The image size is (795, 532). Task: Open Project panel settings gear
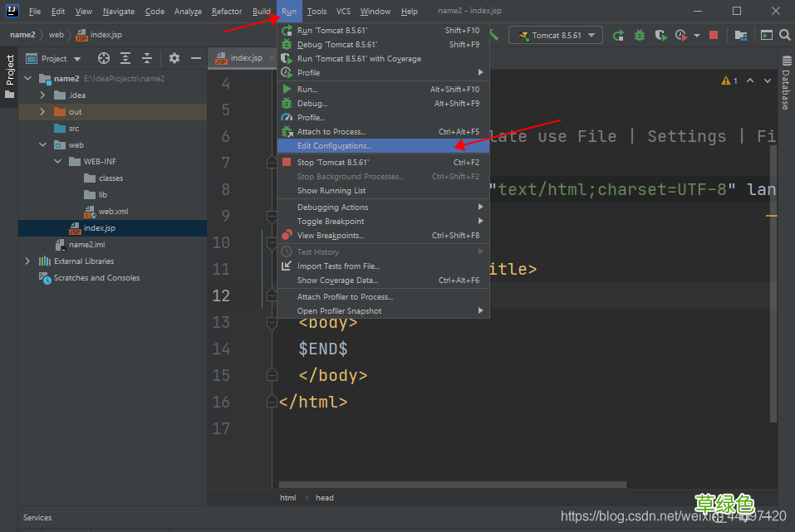[x=174, y=59]
